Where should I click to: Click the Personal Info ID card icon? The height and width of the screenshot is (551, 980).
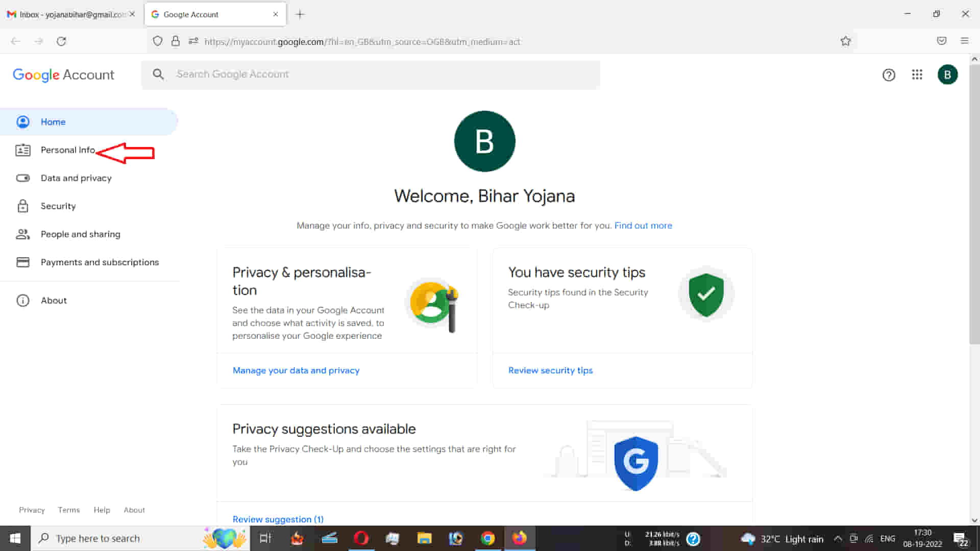pyautogui.click(x=23, y=150)
